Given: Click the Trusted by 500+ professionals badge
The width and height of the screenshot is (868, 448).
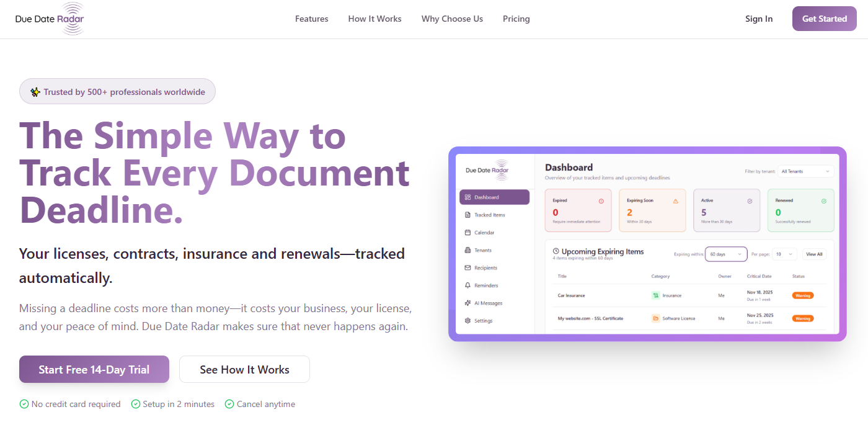Looking at the screenshot, I should click(117, 91).
